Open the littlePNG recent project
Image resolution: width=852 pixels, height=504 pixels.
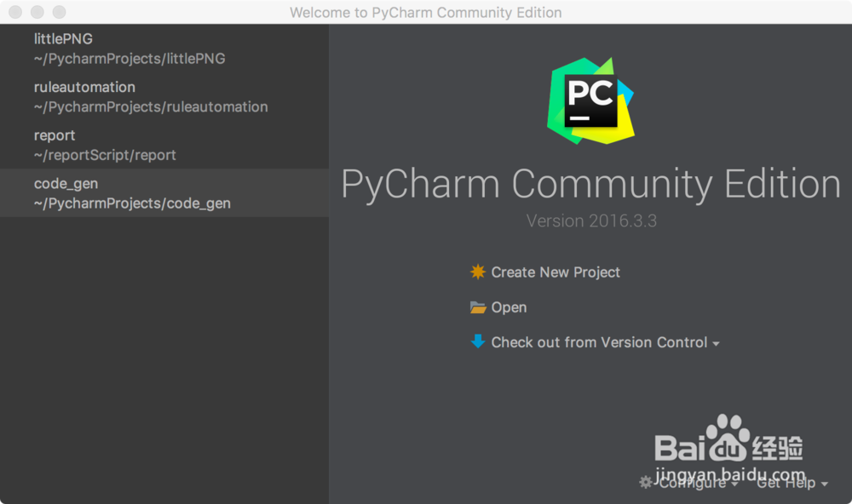pyautogui.click(x=128, y=48)
